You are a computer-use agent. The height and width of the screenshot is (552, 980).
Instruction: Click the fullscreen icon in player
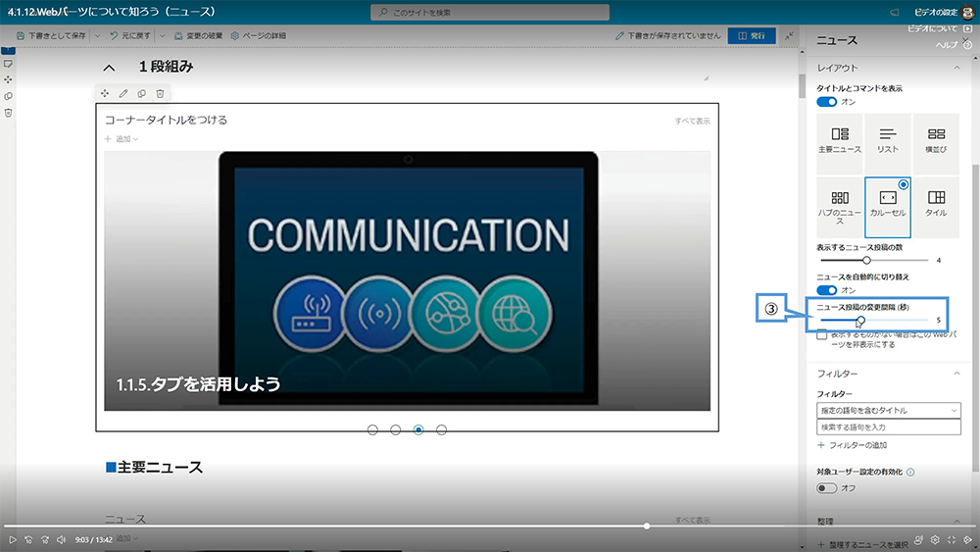952,539
